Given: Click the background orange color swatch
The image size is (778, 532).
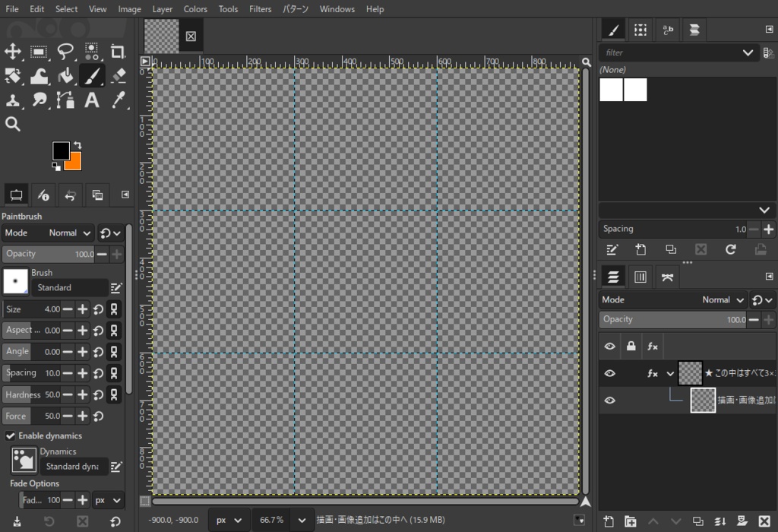Looking at the screenshot, I should [x=75, y=163].
